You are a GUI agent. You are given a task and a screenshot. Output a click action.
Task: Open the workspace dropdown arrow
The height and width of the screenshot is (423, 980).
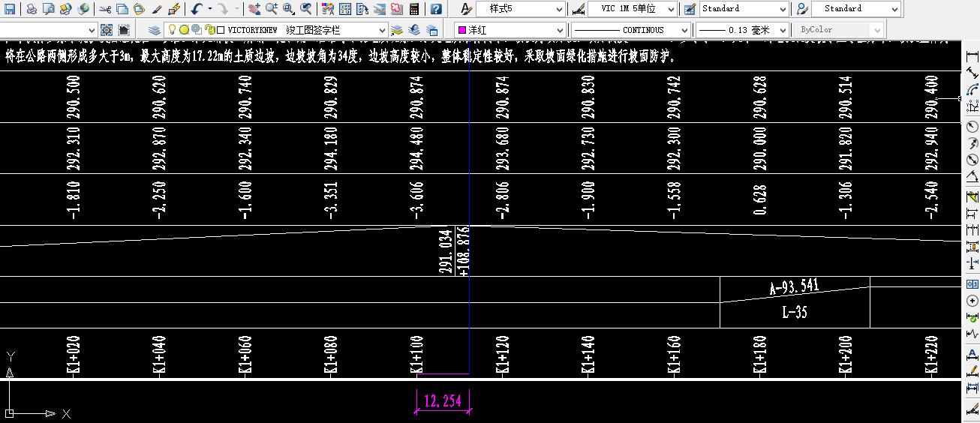point(93,30)
